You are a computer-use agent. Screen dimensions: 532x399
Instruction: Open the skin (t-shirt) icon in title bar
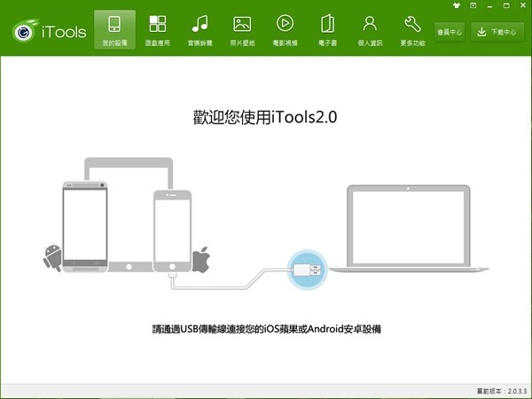(x=457, y=5)
